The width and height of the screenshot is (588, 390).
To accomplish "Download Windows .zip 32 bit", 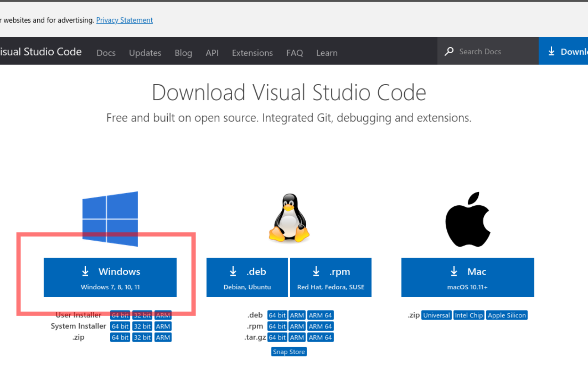I will pyautogui.click(x=142, y=337).
